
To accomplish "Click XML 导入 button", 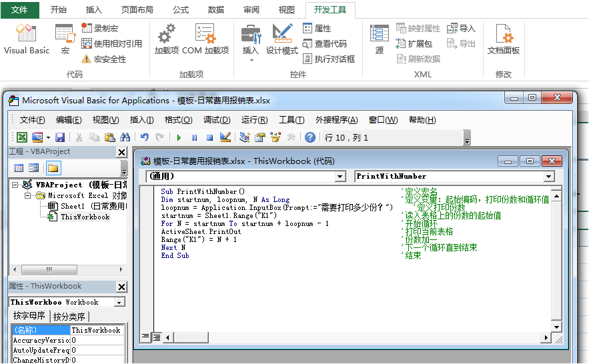I will tap(461, 28).
